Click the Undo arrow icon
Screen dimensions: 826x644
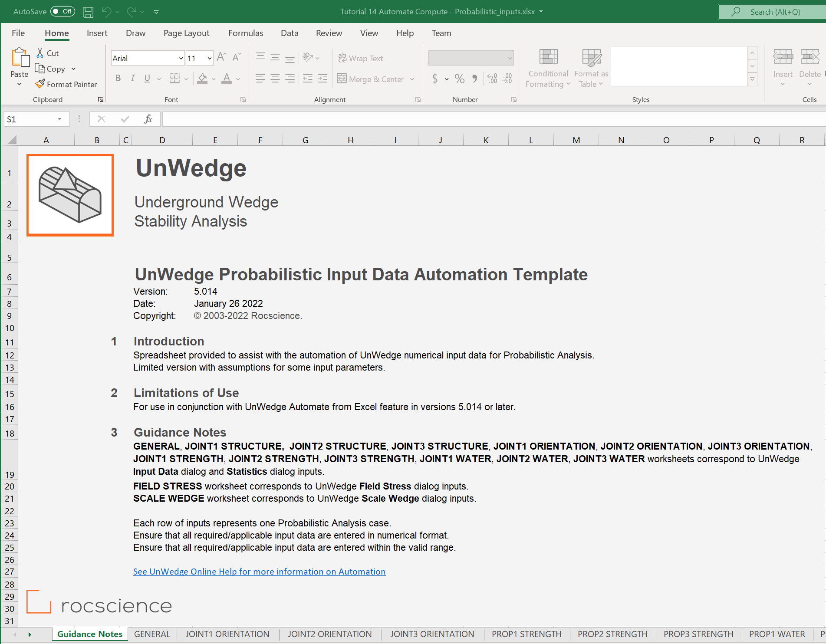(106, 12)
